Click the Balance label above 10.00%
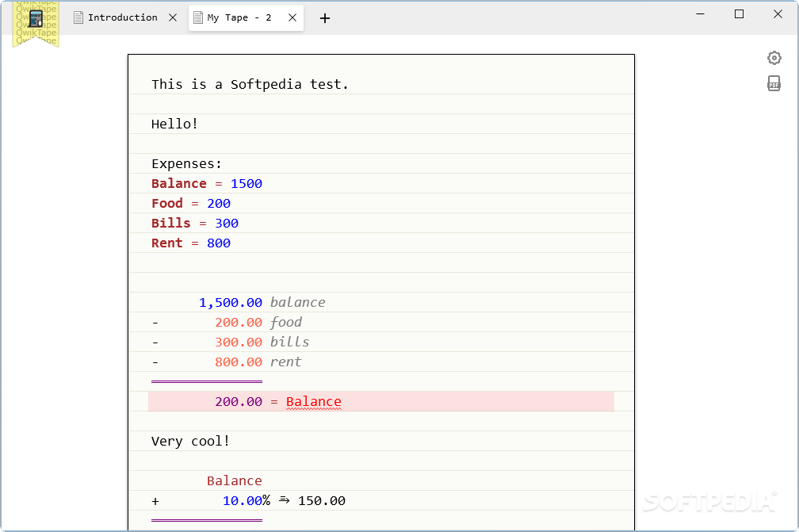This screenshot has height=532, width=799. coord(235,481)
